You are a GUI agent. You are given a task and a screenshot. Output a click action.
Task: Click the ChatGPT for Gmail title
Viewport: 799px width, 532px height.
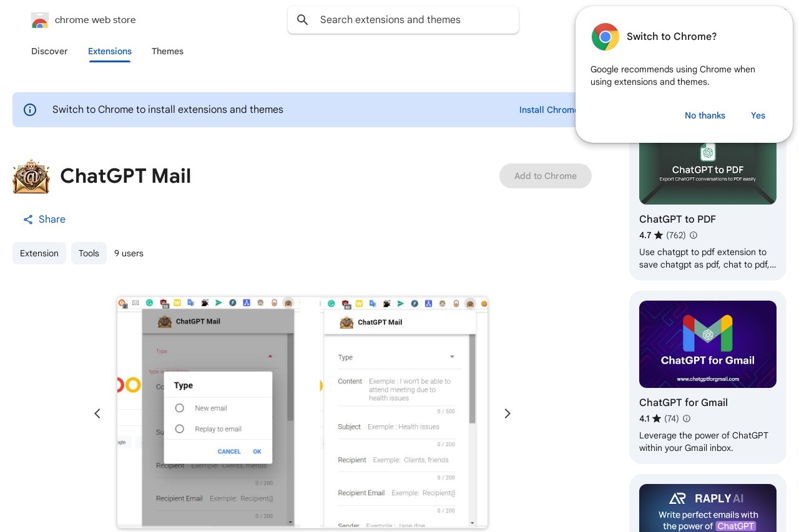(x=684, y=403)
